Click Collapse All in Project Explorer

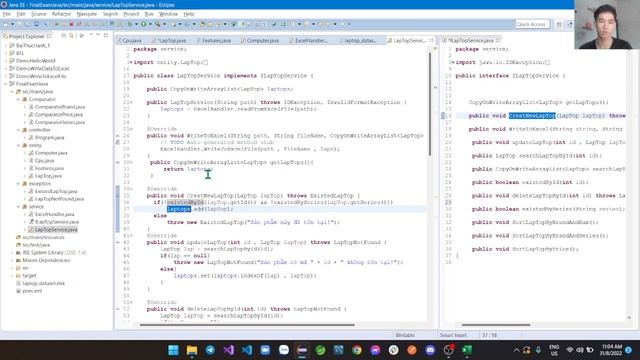click(x=64, y=36)
